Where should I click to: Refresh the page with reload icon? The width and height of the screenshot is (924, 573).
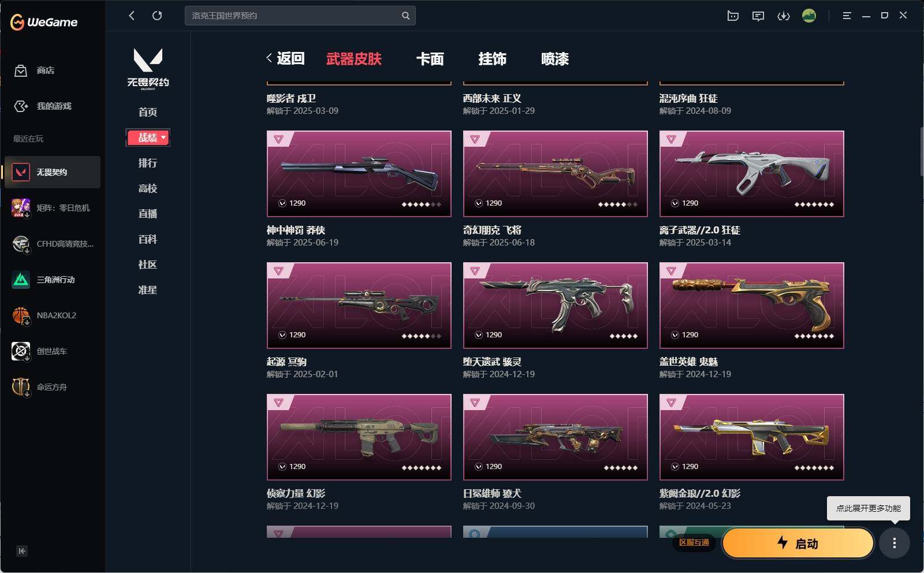[157, 16]
